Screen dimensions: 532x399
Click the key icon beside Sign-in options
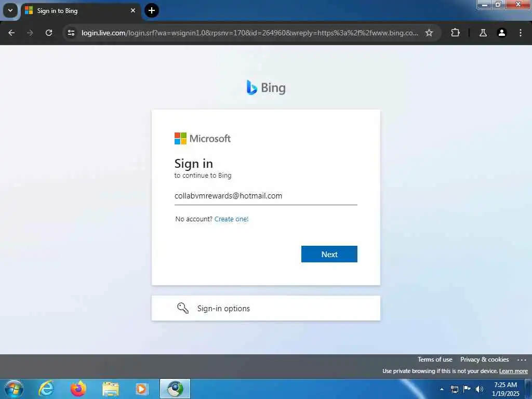point(182,308)
